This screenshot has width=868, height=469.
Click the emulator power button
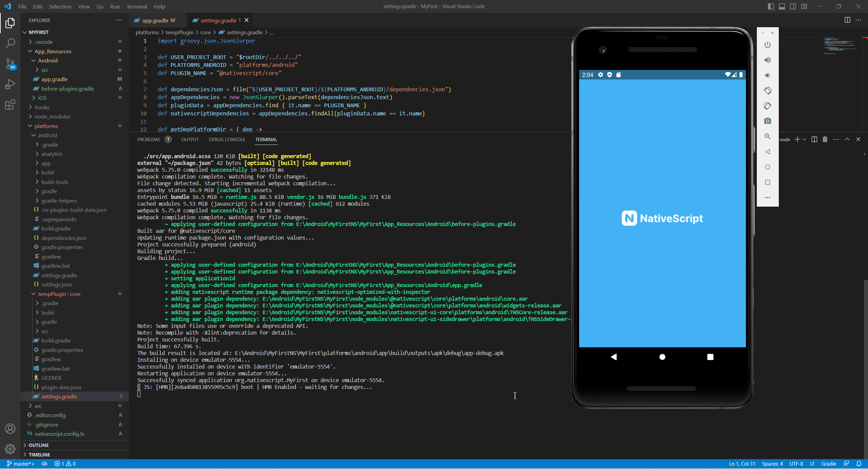click(x=768, y=45)
